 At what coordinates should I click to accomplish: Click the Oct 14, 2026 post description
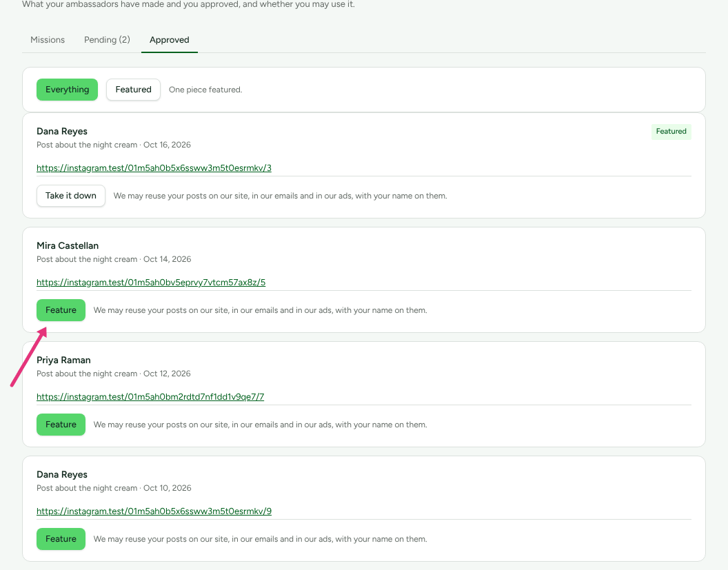[x=114, y=259]
